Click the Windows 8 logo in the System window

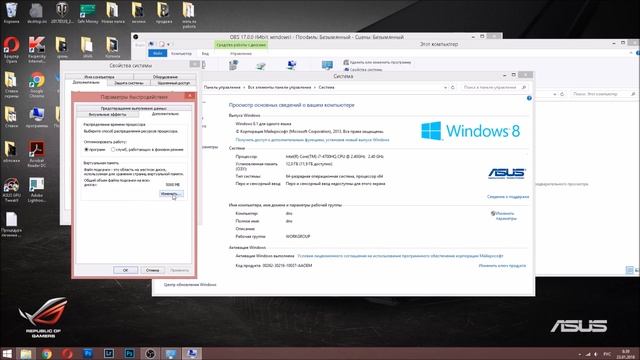pyautogui.click(x=471, y=131)
